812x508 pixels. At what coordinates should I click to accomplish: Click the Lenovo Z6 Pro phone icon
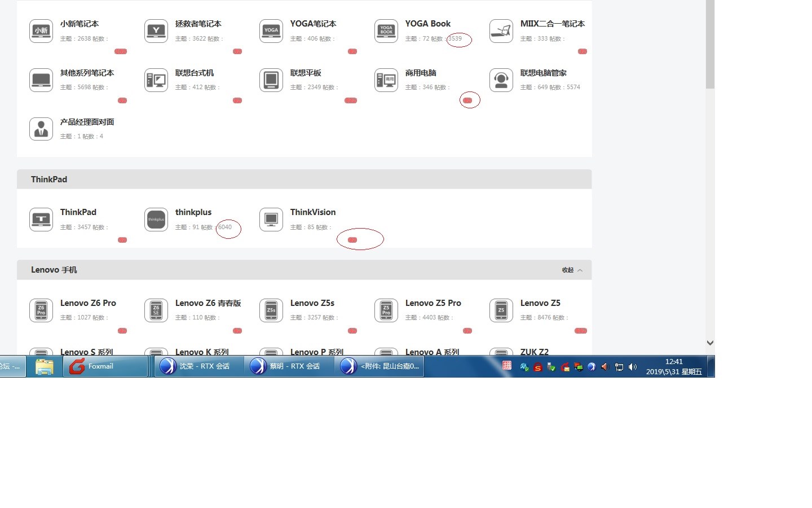coord(41,310)
